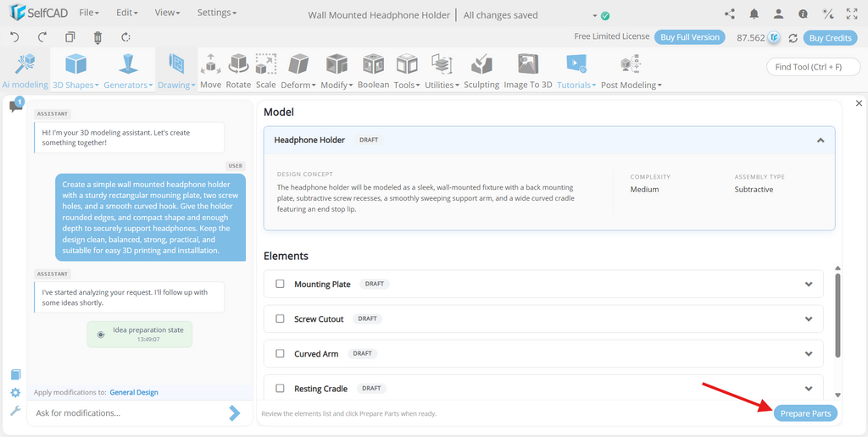Click the Prepare Parts button
The height and width of the screenshot is (437, 868).
[x=805, y=413]
